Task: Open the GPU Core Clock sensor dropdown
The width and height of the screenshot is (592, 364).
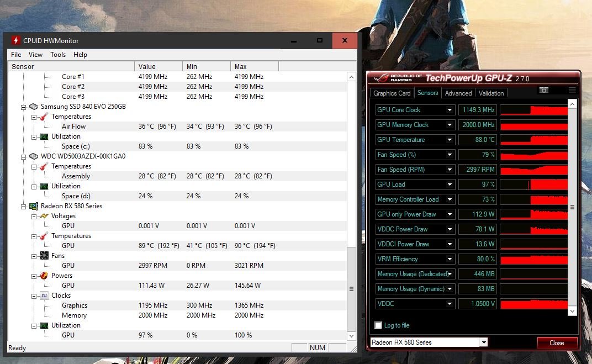Action: tap(450, 110)
